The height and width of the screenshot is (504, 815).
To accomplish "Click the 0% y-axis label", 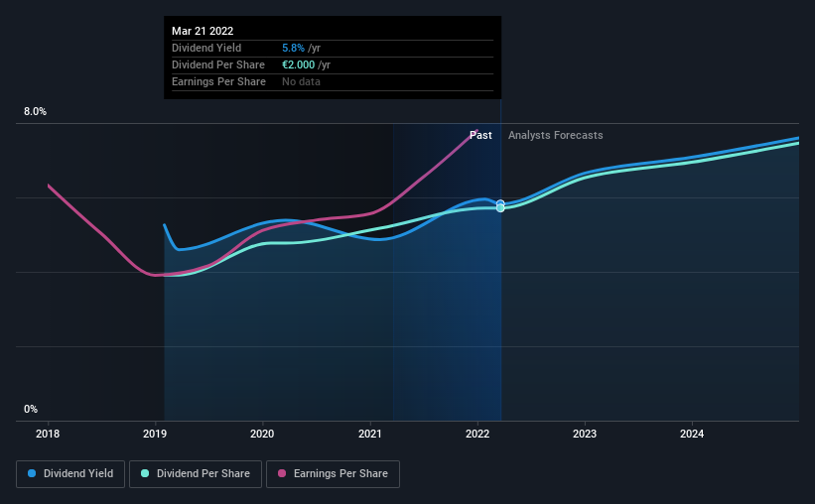I will [x=31, y=409].
